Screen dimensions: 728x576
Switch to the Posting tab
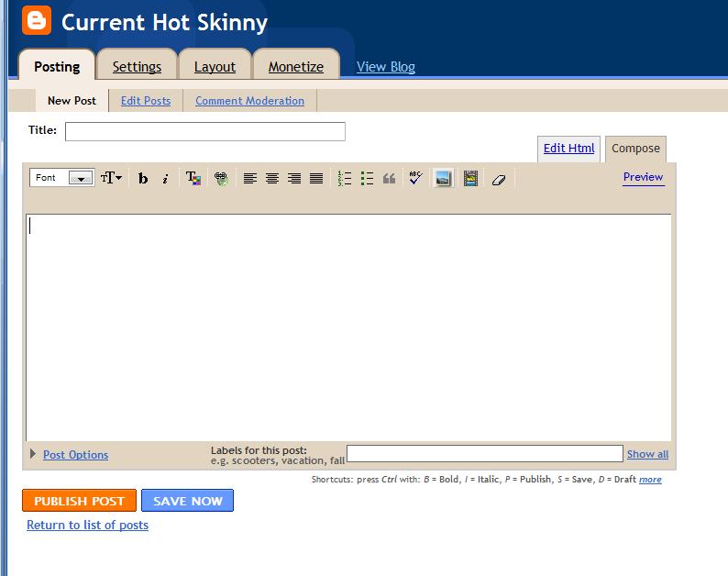(57, 67)
